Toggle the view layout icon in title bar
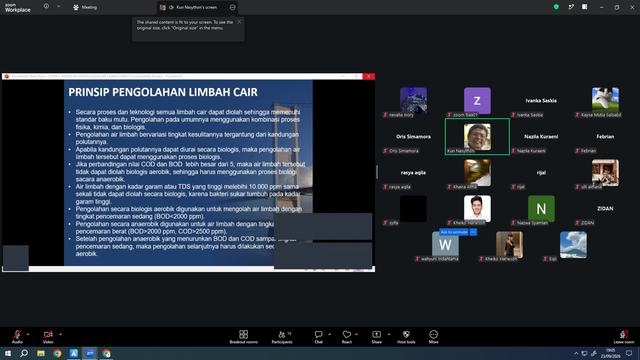 (x=585, y=7)
